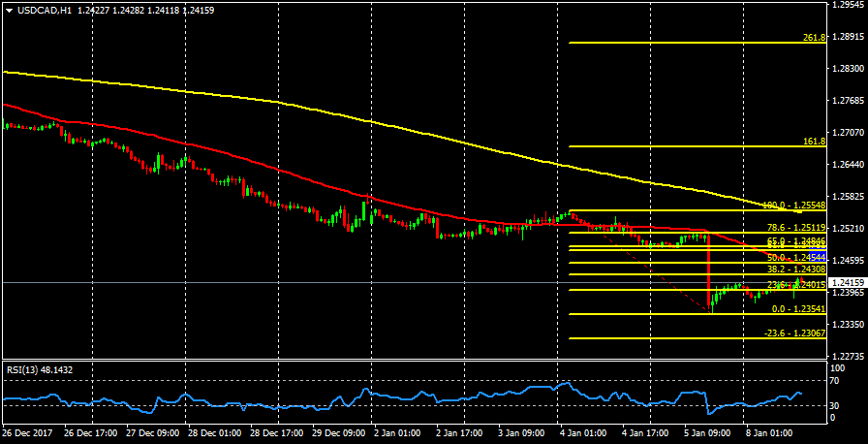Select the yellow moving average line

coord(291,103)
